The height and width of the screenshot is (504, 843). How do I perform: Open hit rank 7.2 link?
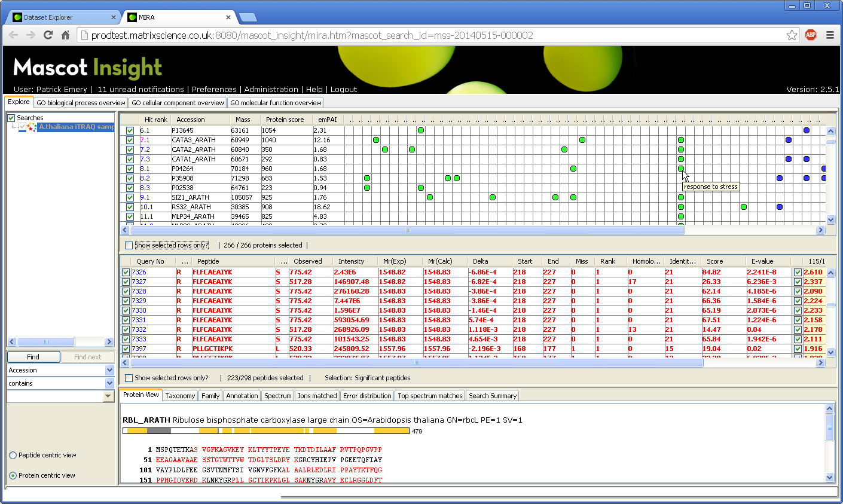click(x=145, y=149)
